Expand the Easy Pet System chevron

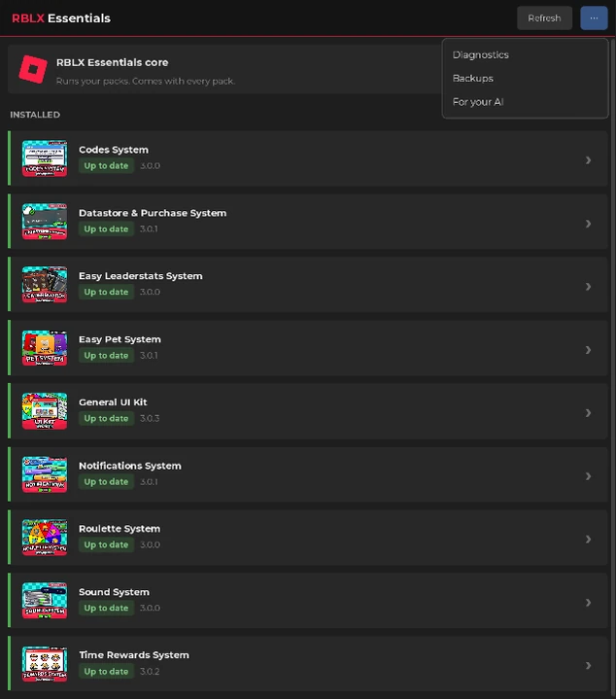589,350
